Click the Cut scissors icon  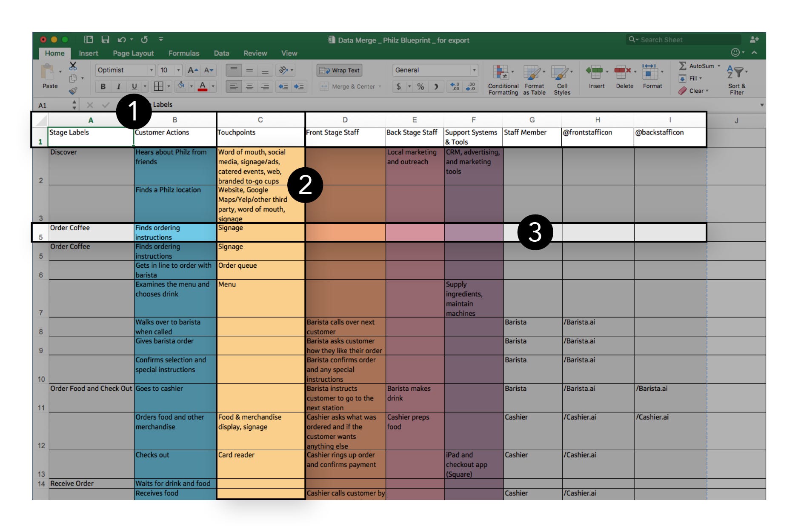[73, 66]
